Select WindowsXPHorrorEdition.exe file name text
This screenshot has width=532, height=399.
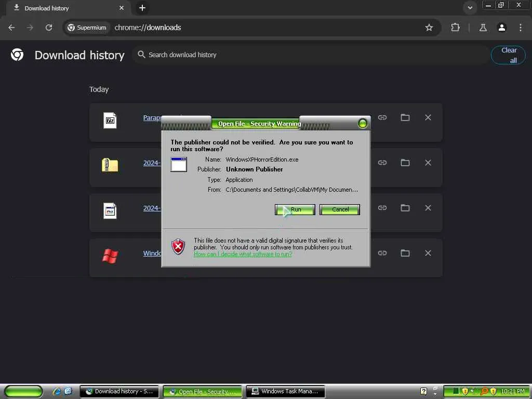[262, 159]
